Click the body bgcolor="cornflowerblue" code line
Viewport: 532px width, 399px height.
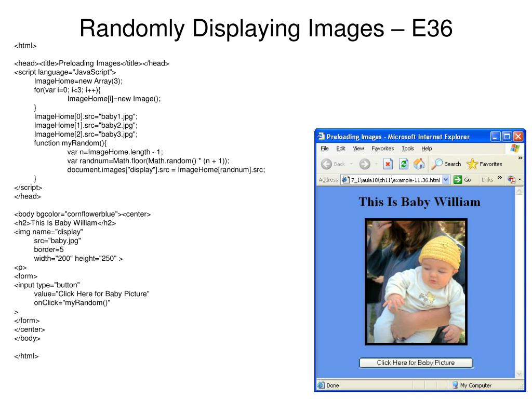coord(83,214)
